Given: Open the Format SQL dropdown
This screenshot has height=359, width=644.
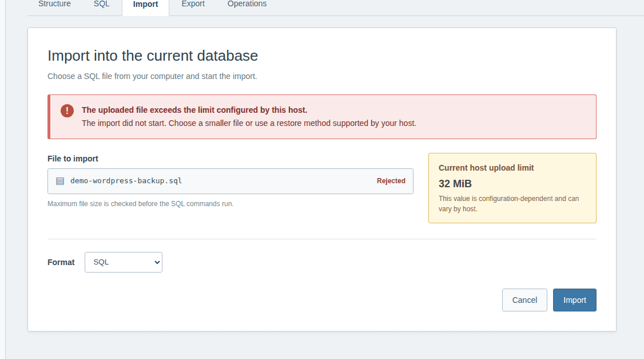Looking at the screenshot, I should coord(123,262).
